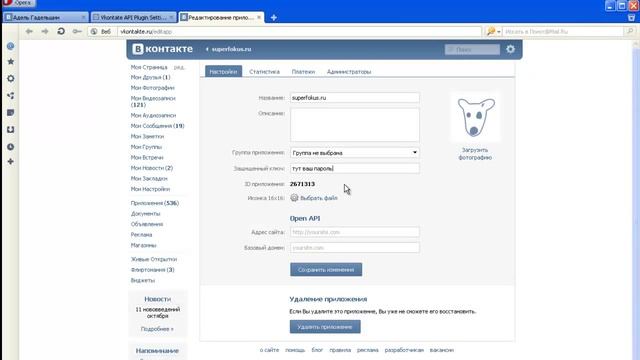640x360 pixels.
Task: Open Группа приложения dropdown
Action: [x=355, y=153]
